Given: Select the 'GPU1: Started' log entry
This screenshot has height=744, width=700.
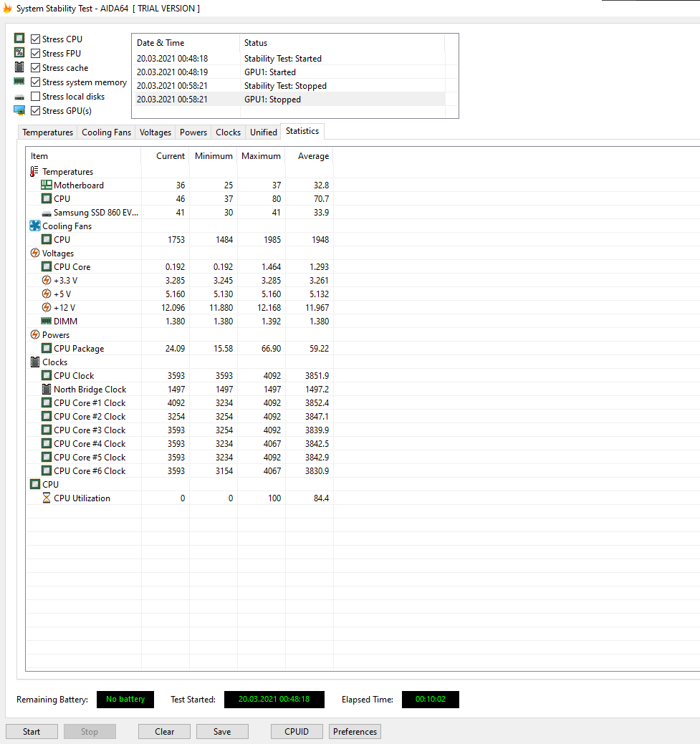Looking at the screenshot, I should coord(289,72).
